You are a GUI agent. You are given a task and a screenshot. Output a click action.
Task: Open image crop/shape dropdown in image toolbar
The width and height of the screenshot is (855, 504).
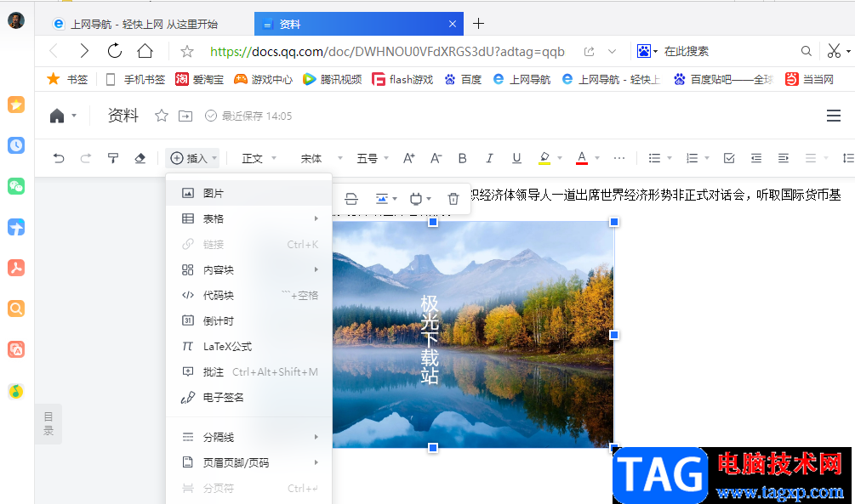[420, 199]
